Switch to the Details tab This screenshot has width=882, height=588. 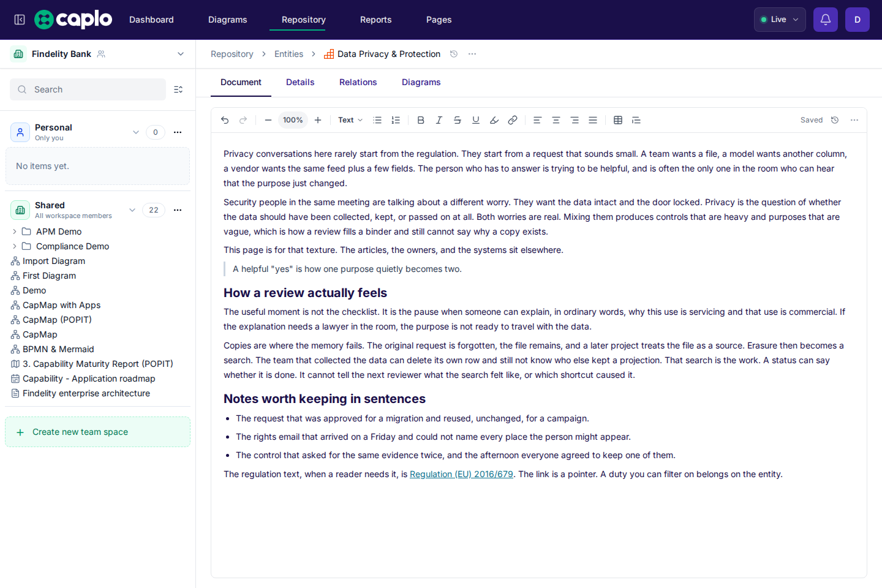pyautogui.click(x=300, y=82)
